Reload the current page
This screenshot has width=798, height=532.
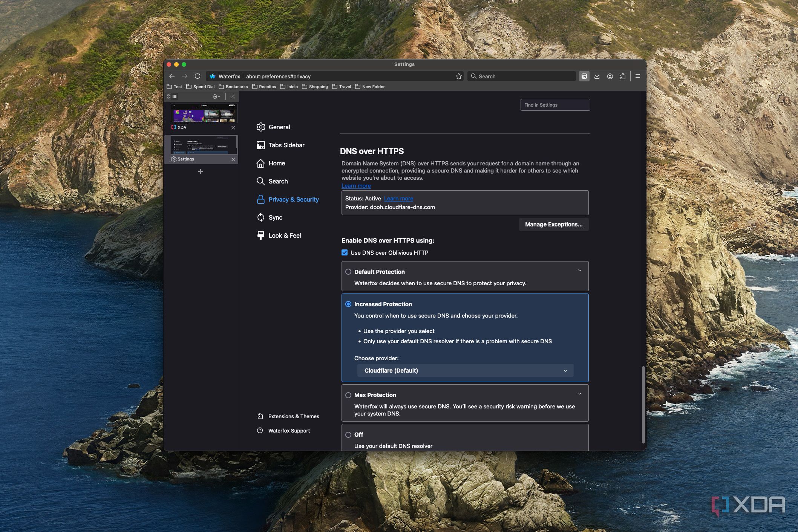click(197, 76)
